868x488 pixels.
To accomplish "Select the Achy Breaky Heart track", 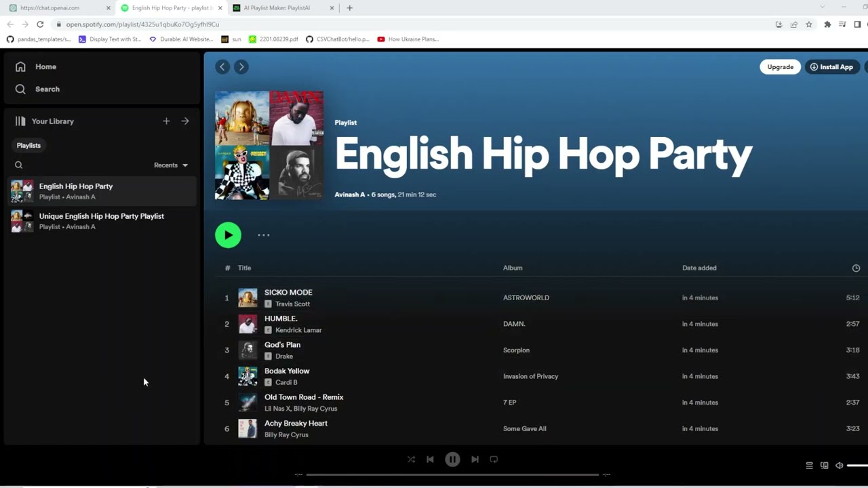I will 296,423.
